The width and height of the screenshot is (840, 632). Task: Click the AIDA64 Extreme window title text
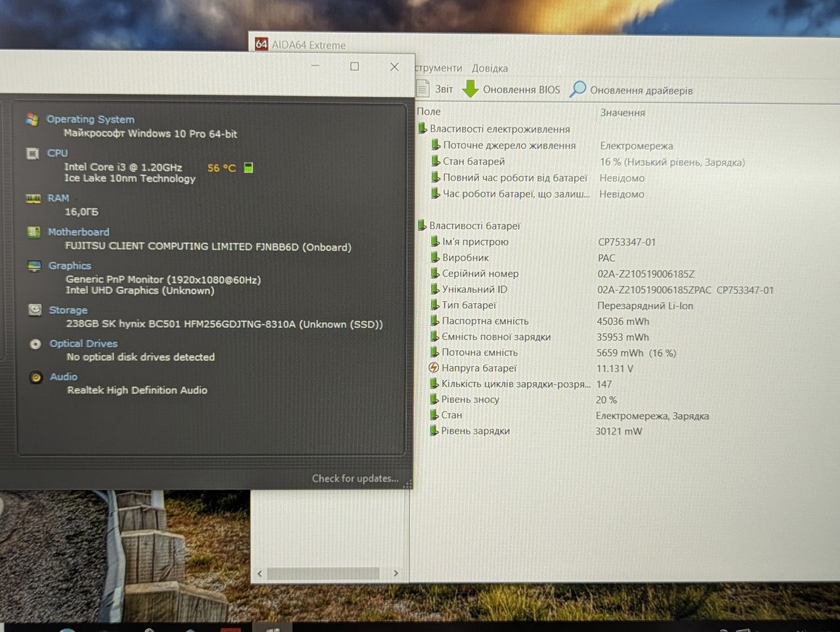308,45
